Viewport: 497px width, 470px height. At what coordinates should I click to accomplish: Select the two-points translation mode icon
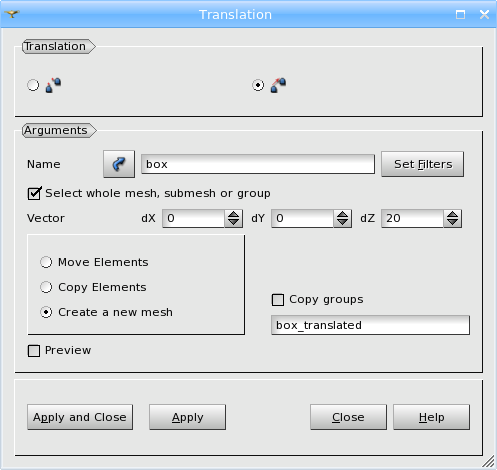tap(53, 85)
